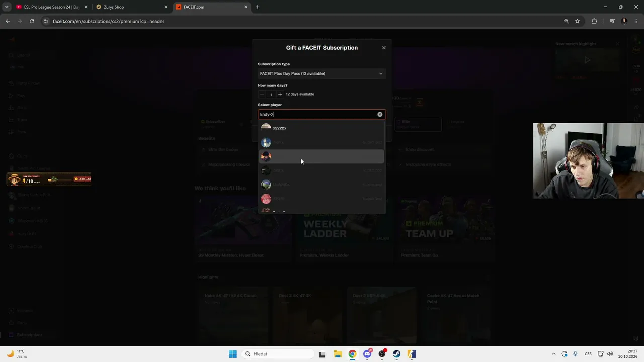Close the Zurys Shop tab
The width and height of the screenshot is (644, 362).
coord(166,7)
